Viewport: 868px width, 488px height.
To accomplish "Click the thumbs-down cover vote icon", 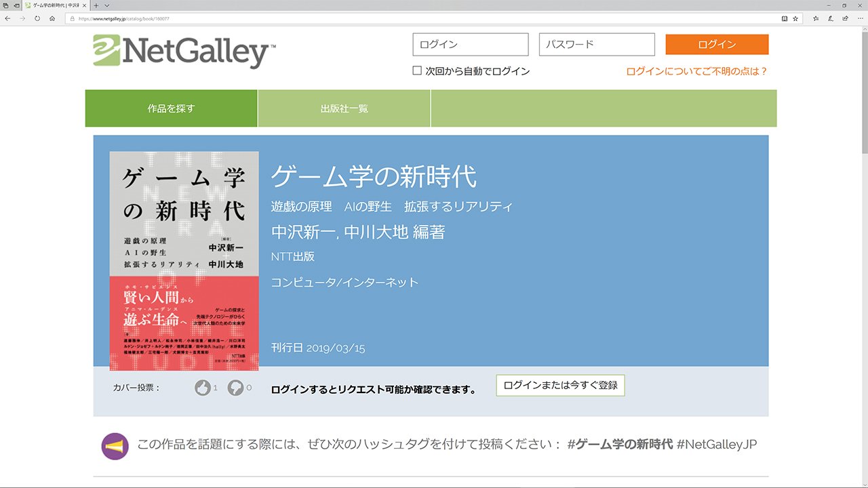I will pyautogui.click(x=235, y=388).
